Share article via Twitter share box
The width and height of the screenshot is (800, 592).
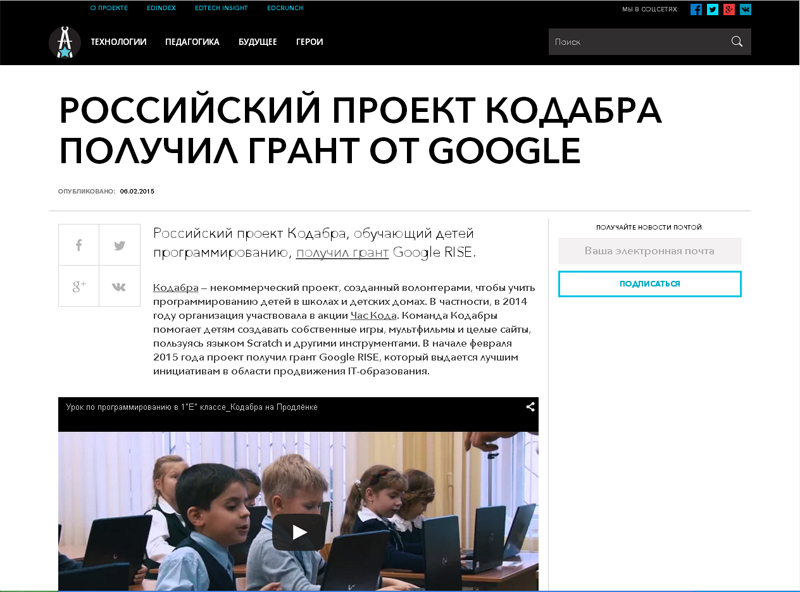[x=120, y=245]
